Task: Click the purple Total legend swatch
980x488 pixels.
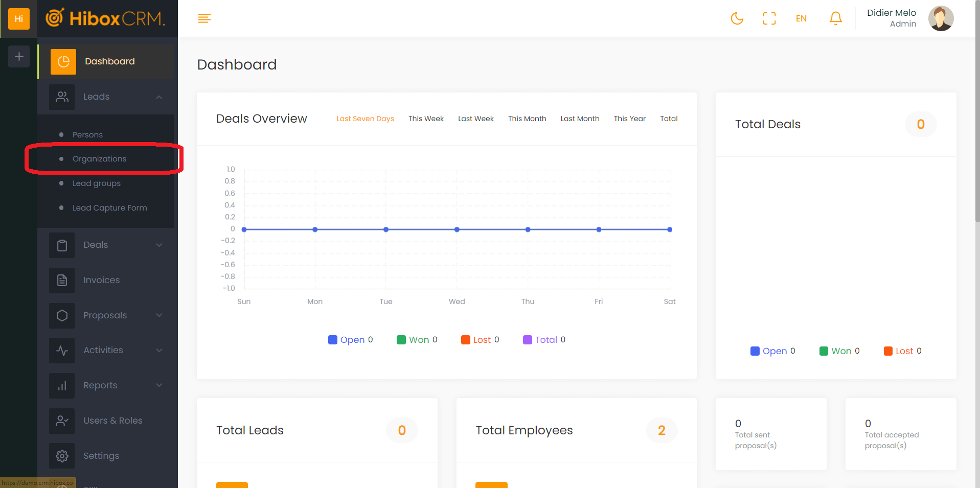Action: coord(528,340)
